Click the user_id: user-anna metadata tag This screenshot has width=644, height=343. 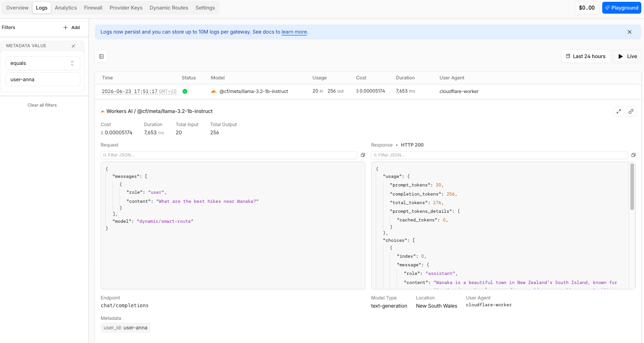[x=125, y=328]
